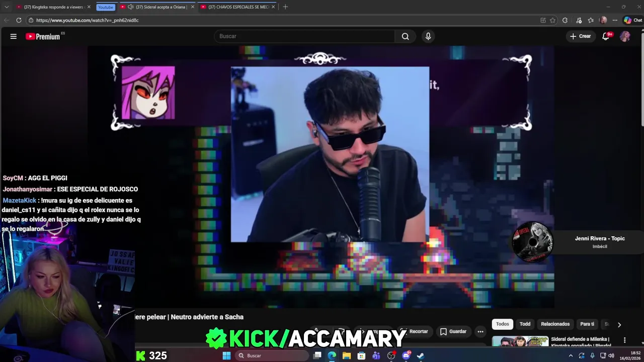Open the YouTube notifications bell
Screen dimensions: 644x362
coord(606,36)
